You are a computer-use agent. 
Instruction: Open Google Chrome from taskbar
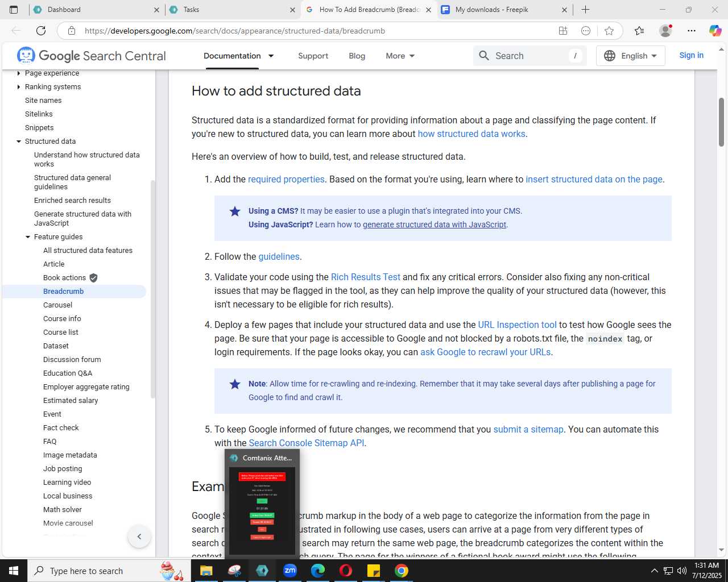point(402,571)
